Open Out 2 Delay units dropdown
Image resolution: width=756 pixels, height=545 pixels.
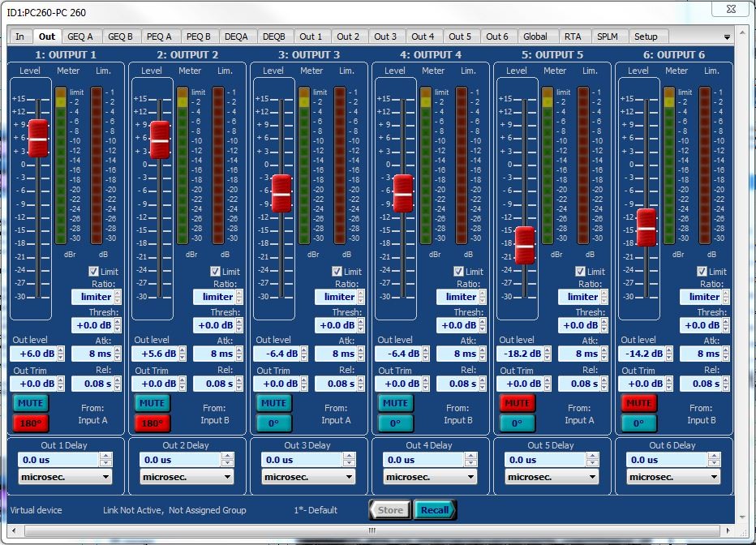[187, 477]
